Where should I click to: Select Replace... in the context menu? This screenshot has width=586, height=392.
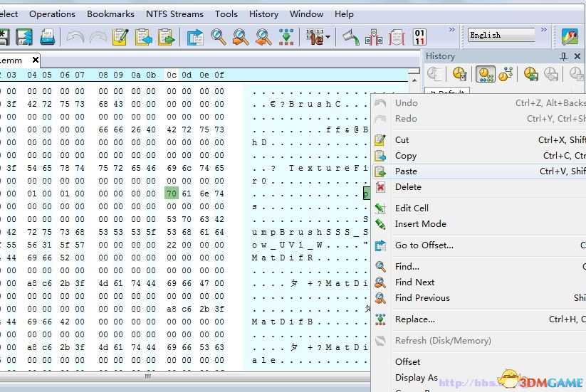(x=414, y=319)
